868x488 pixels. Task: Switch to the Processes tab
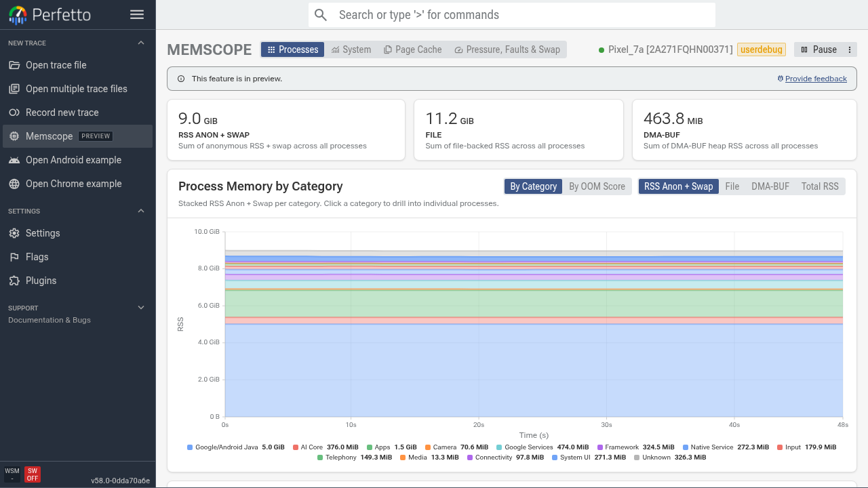(x=292, y=49)
